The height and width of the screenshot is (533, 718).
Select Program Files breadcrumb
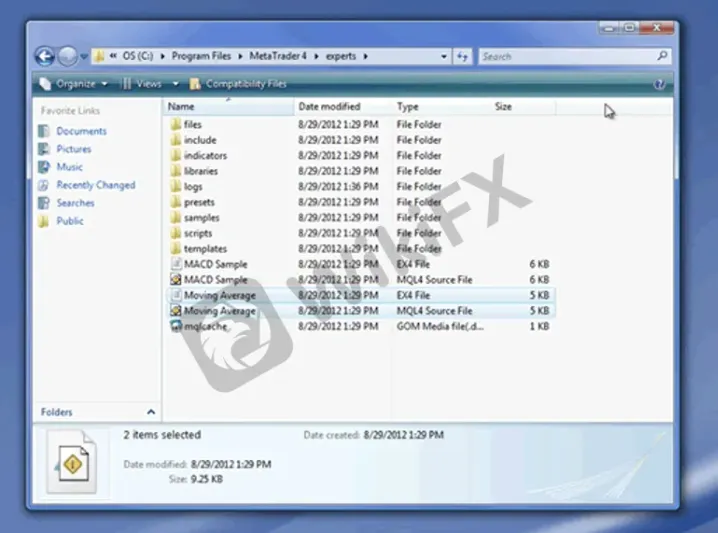pyautogui.click(x=201, y=56)
